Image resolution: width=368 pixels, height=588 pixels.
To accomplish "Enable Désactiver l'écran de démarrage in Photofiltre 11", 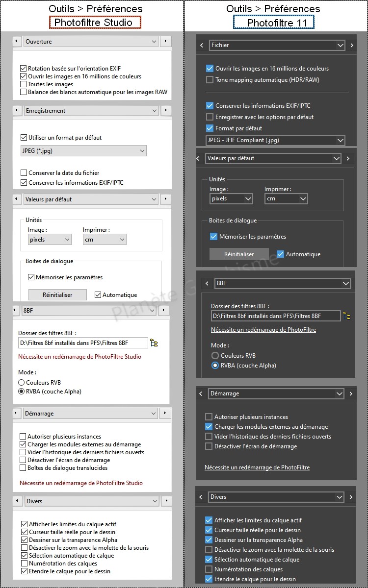I will (209, 446).
